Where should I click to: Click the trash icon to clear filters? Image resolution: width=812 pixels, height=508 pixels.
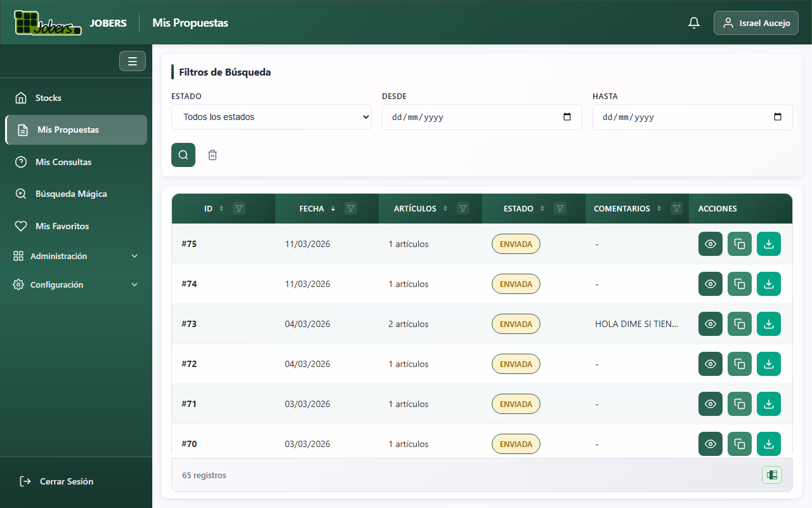coord(213,155)
